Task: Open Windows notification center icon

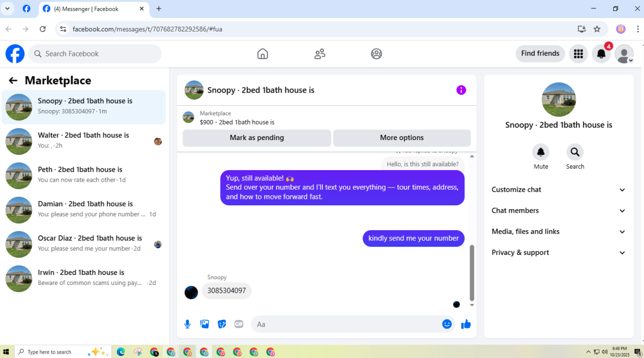Action: click(x=638, y=352)
